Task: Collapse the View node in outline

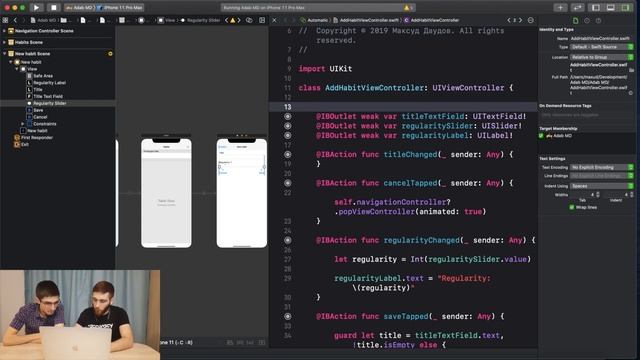Action: [17, 69]
